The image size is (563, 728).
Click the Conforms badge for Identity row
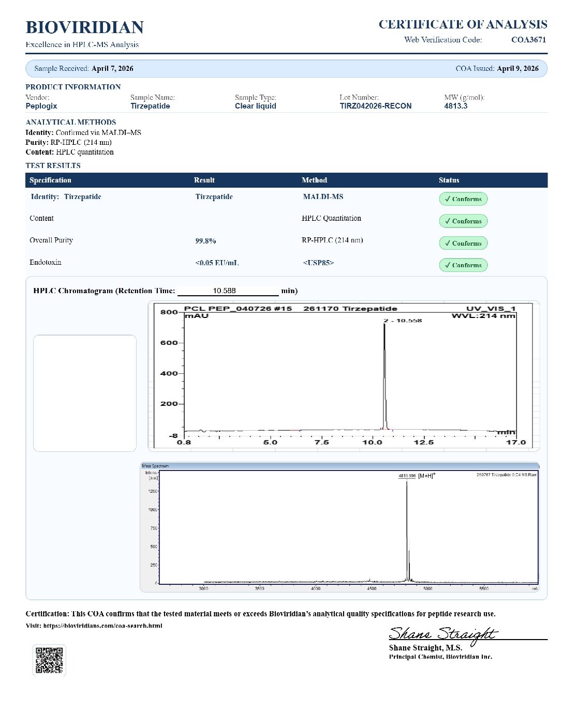463,199
